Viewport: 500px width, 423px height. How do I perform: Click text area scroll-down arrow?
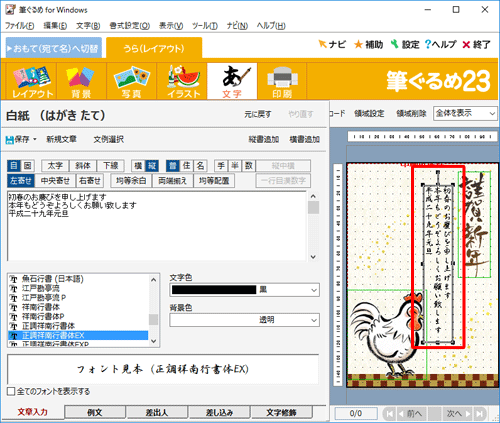coord(313,257)
